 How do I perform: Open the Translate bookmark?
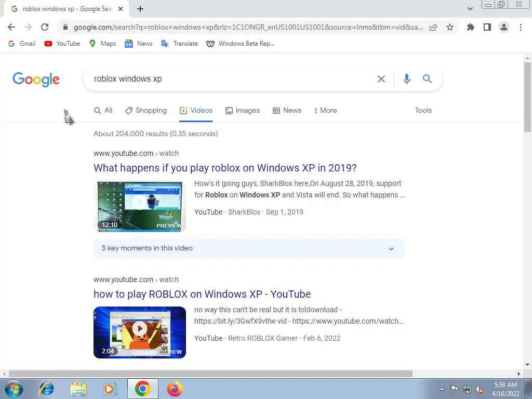pyautogui.click(x=179, y=44)
